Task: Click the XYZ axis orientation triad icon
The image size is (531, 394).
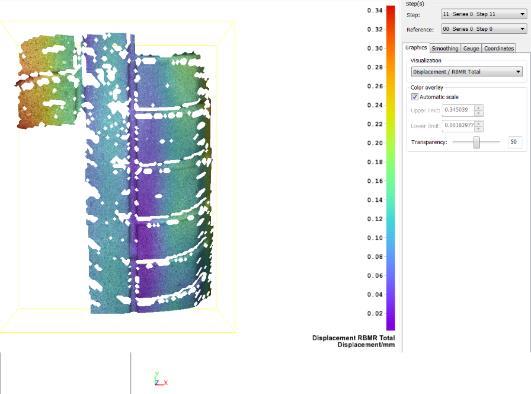Action: [160, 379]
